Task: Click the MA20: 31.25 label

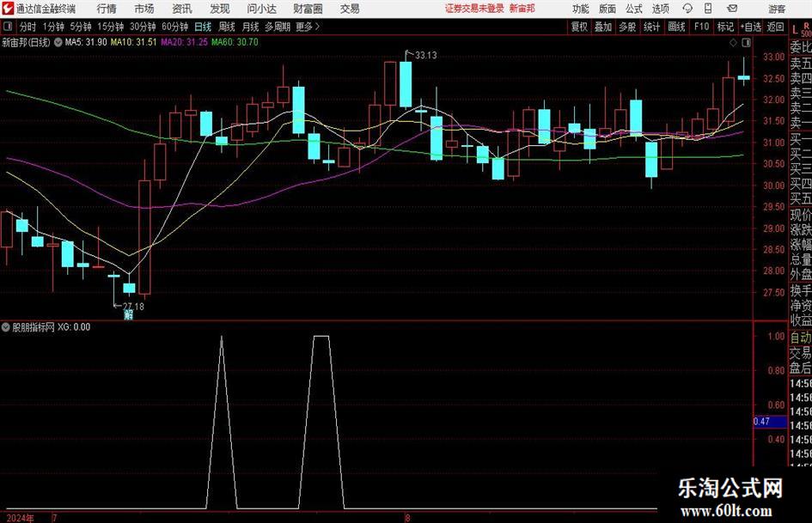Action: point(185,42)
